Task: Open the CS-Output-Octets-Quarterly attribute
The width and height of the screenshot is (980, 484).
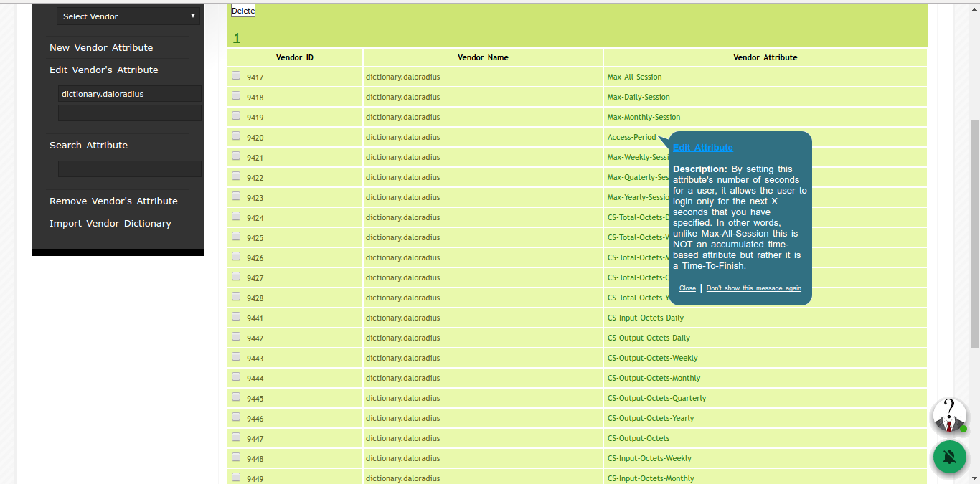Action: pyautogui.click(x=656, y=398)
